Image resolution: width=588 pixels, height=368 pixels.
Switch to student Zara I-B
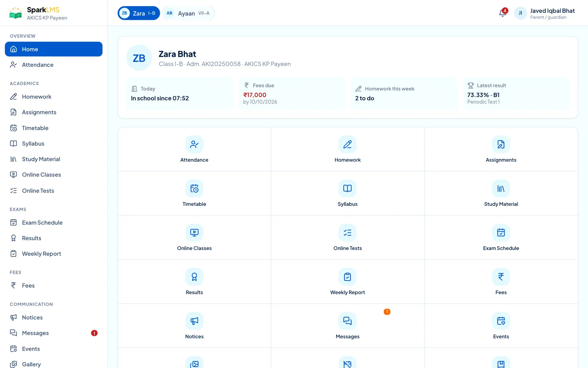pyautogui.click(x=139, y=13)
